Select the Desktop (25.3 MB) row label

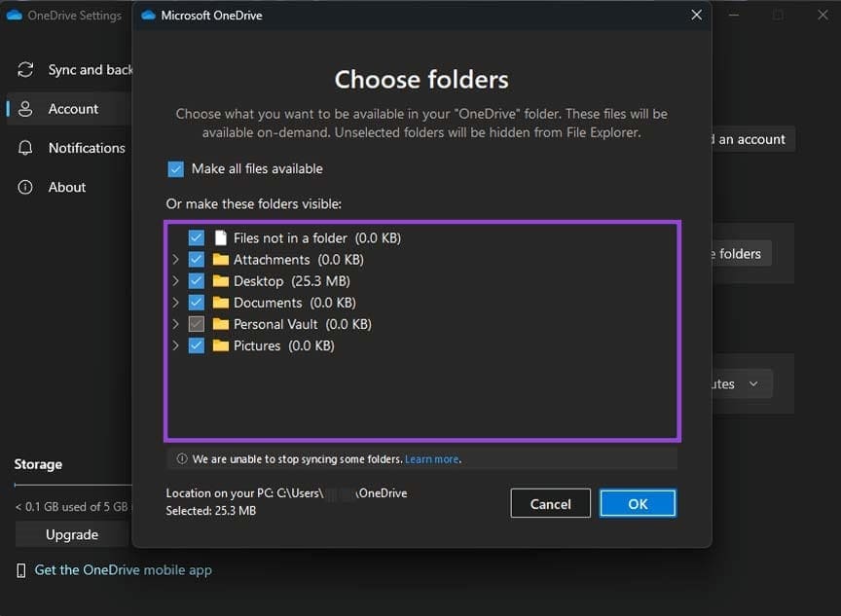[292, 281]
